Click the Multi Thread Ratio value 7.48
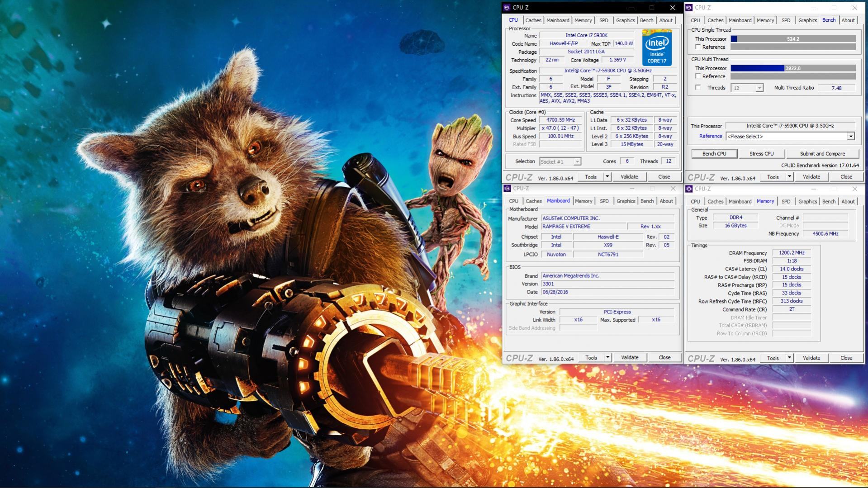 click(836, 88)
